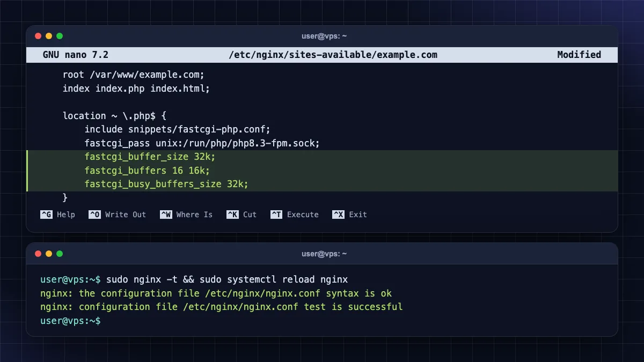Click 'GNU nano 7.2' in title bar
The height and width of the screenshot is (362, 644).
click(76, 55)
